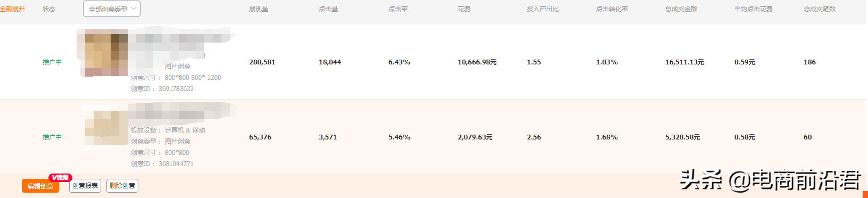Click the chevron arrow in 全部创意类型 box

coord(134,9)
